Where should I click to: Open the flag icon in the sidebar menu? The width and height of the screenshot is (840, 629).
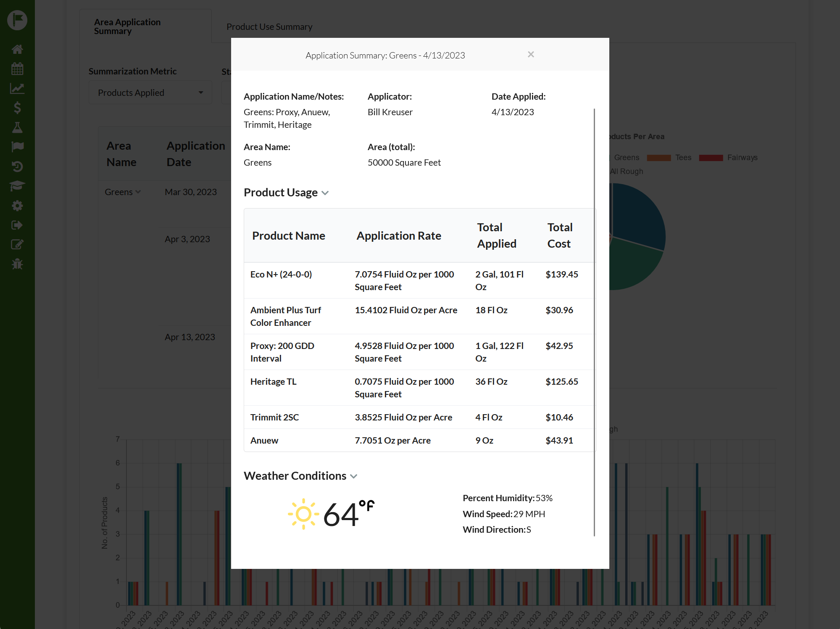click(17, 147)
